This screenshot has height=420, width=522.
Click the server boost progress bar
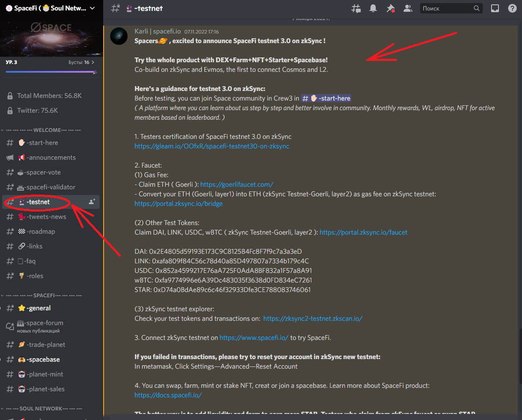point(51,72)
